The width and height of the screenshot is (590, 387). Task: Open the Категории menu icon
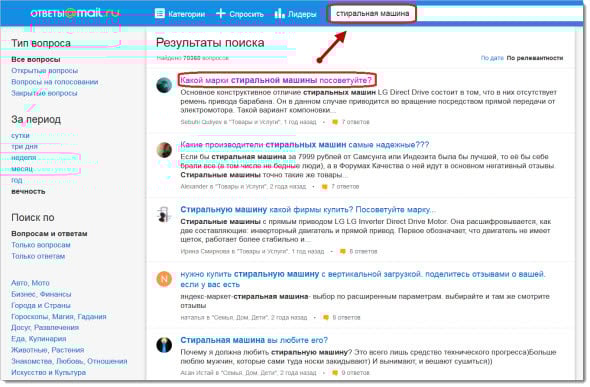(160, 14)
